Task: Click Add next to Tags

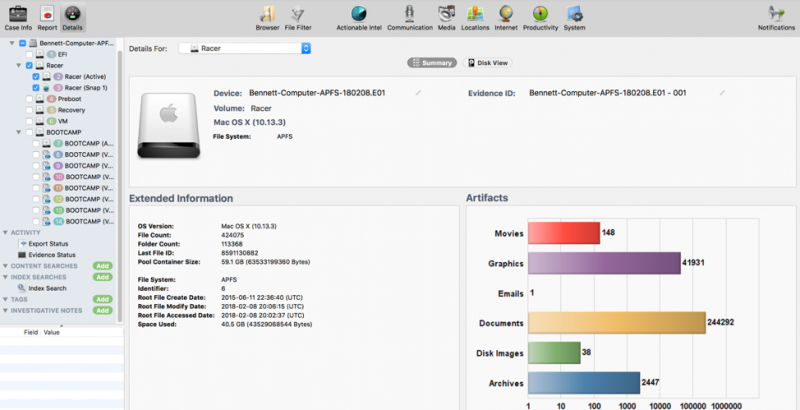Action: (102, 299)
